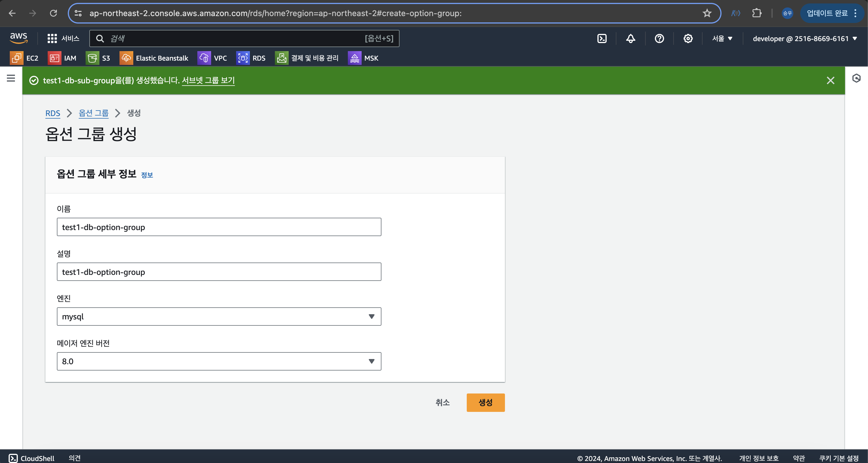868x463 pixels.
Task: Click the 이름 name input field
Action: (219, 227)
